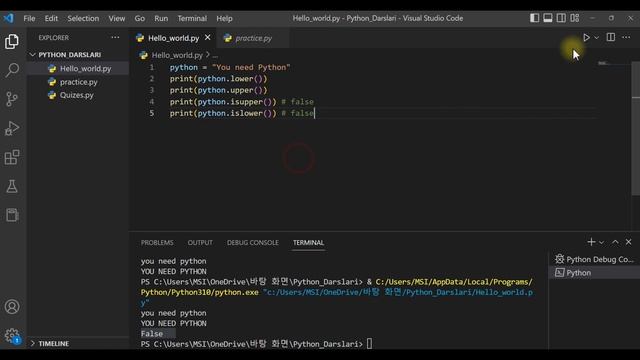Image resolution: width=640 pixels, height=360 pixels.
Task: Switch to the DEBUG CONSOLE tab
Action: point(252,242)
